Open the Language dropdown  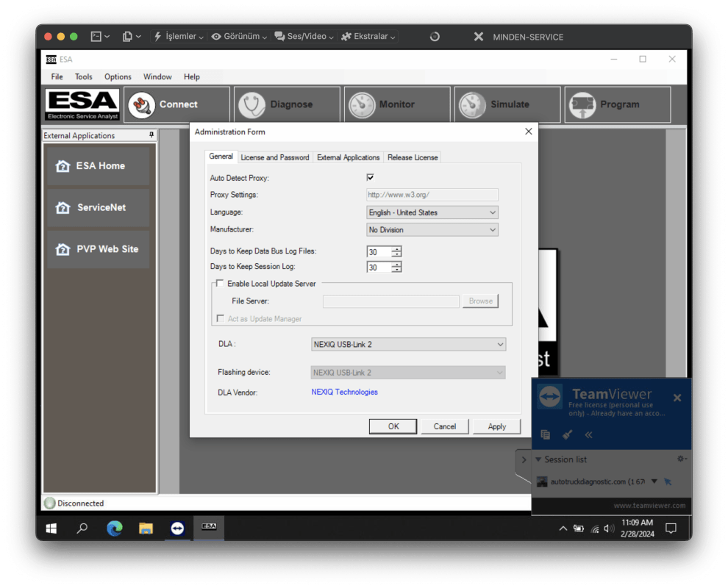pyautogui.click(x=432, y=212)
